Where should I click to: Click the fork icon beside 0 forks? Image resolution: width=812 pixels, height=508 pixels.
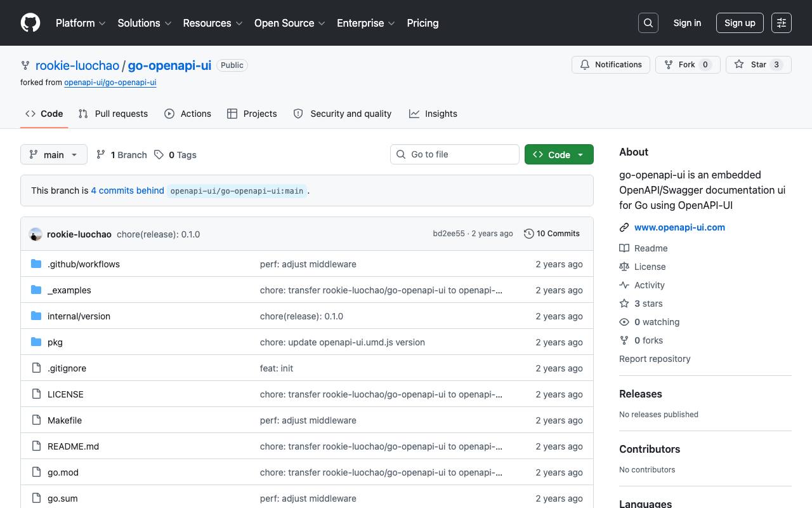coord(624,340)
